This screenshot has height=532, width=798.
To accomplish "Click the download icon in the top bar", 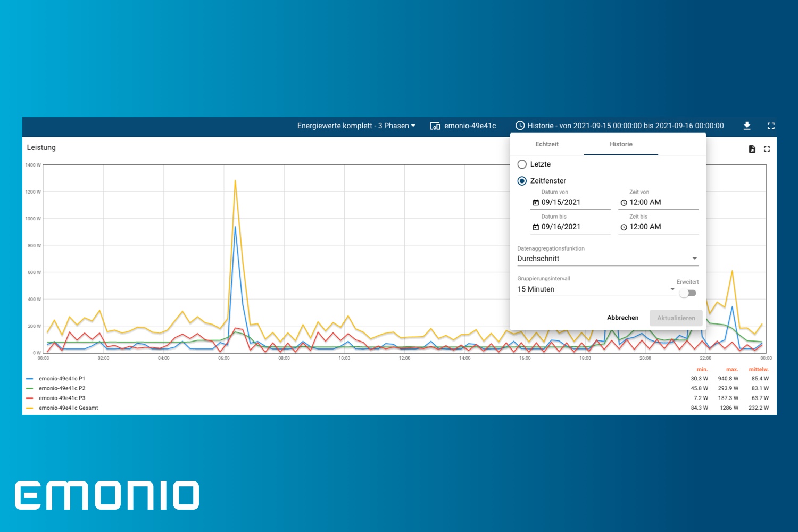I will click(x=747, y=126).
